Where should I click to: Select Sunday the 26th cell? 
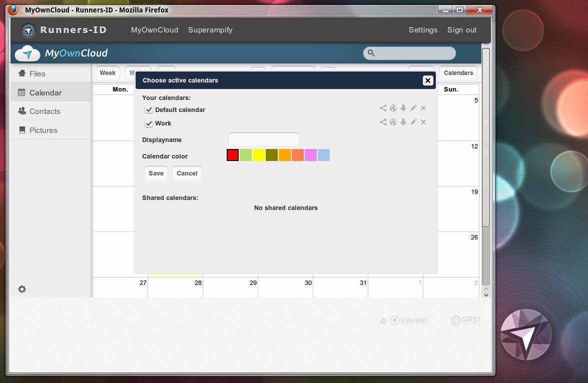pyautogui.click(x=458, y=254)
